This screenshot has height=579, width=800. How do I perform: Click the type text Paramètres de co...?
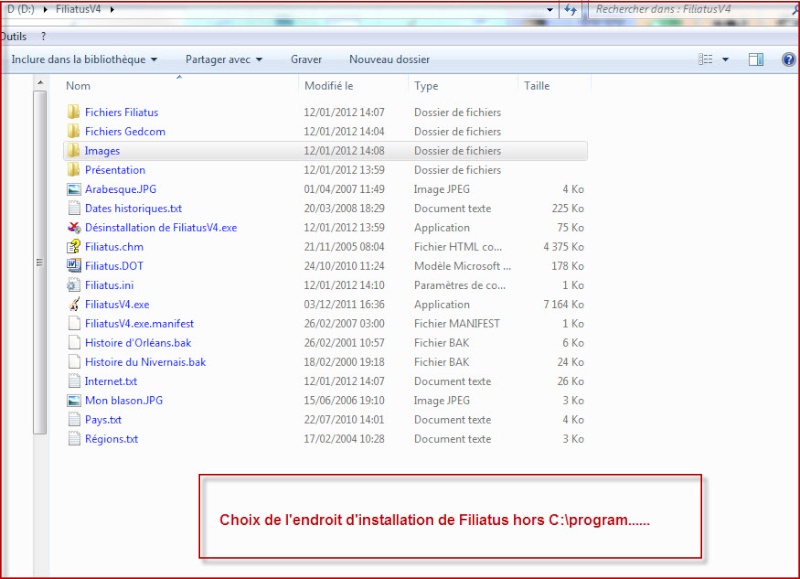pos(460,285)
